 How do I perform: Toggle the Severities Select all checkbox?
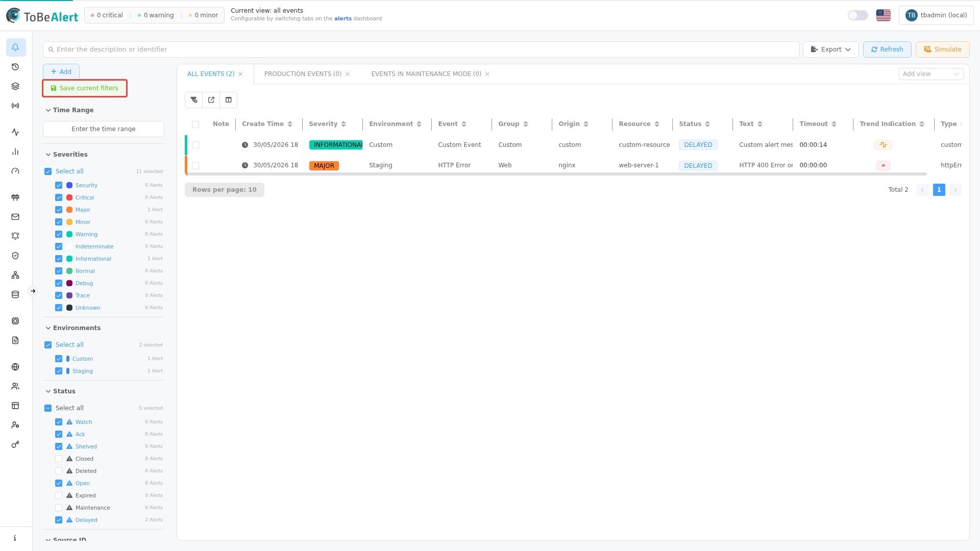tap(48, 171)
